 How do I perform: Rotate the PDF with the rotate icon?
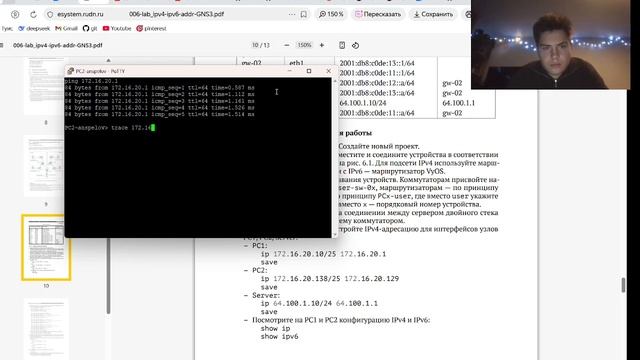click(x=356, y=45)
